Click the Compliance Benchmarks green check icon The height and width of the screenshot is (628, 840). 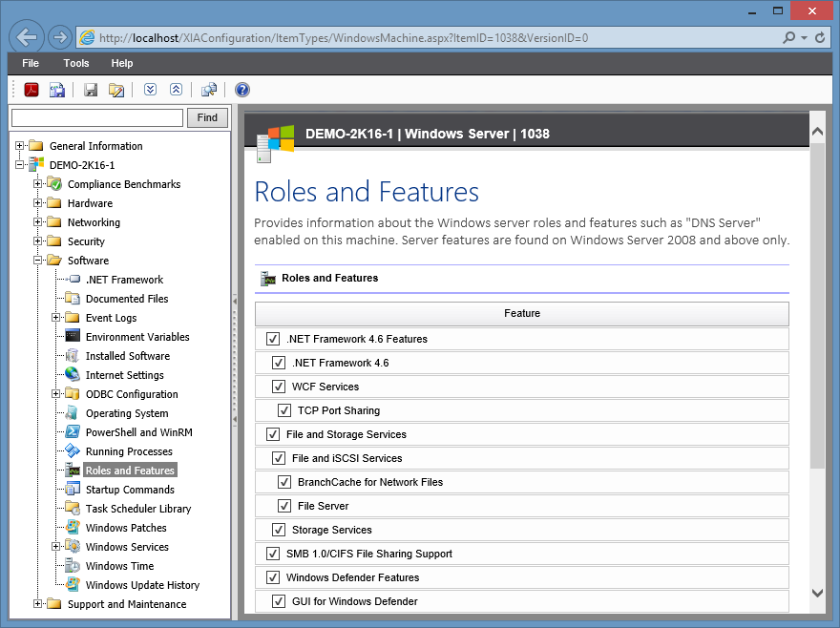point(54,184)
